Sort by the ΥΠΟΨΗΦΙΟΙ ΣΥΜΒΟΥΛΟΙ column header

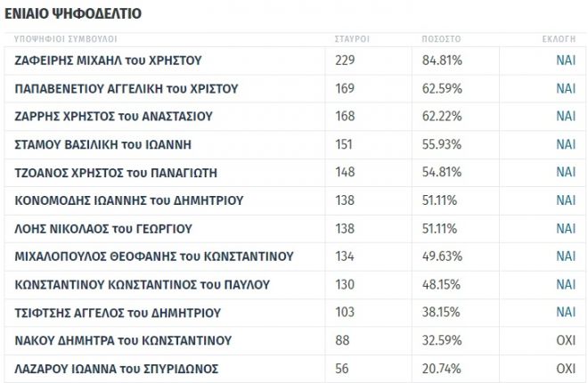click(x=66, y=40)
